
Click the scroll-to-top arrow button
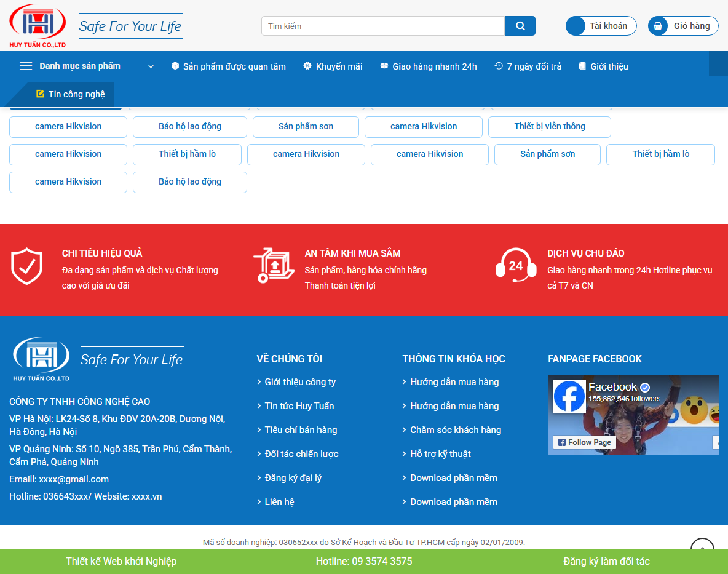click(x=701, y=548)
